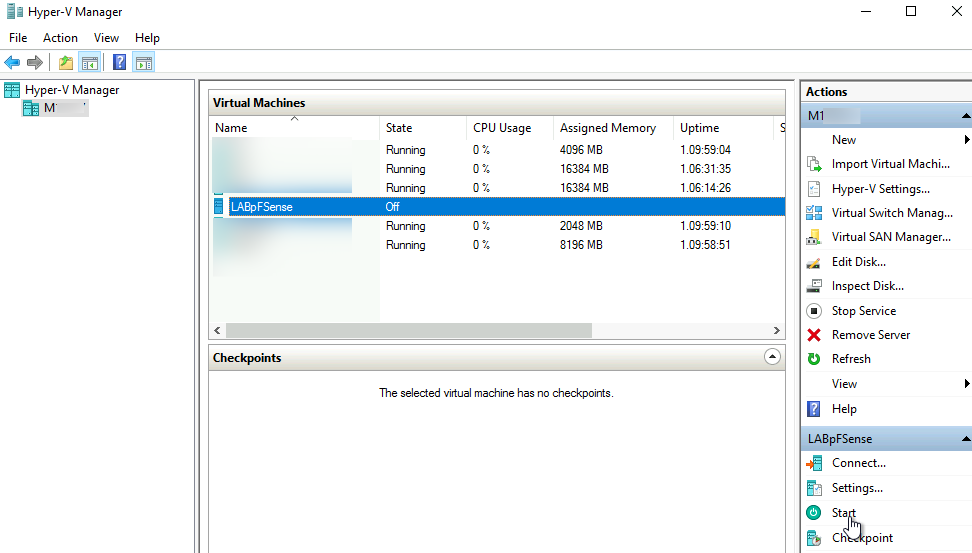Image resolution: width=972 pixels, height=553 pixels.
Task: Click Stop Service action
Action: [864, 311]
